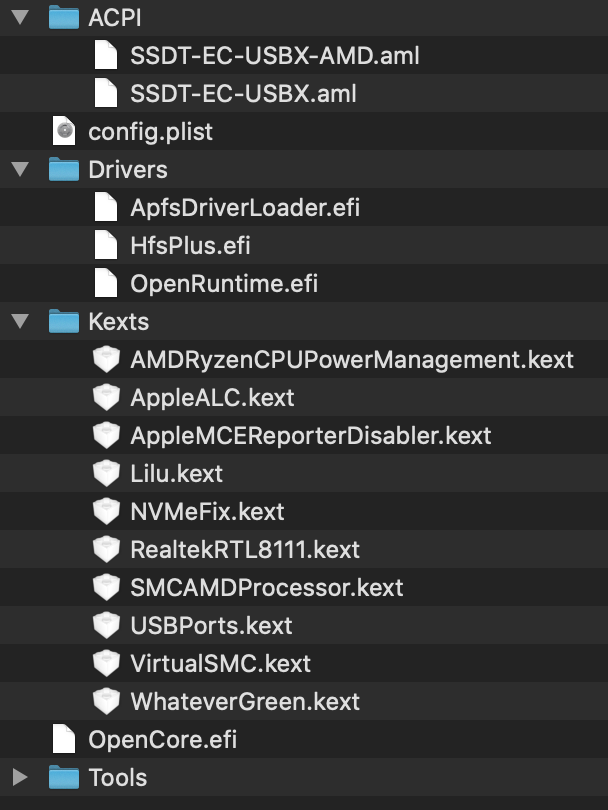The height and width of the screenshot is (810, 608).
Task: Click the Lilu.kext shield icon
Action: tap(106, 473)
